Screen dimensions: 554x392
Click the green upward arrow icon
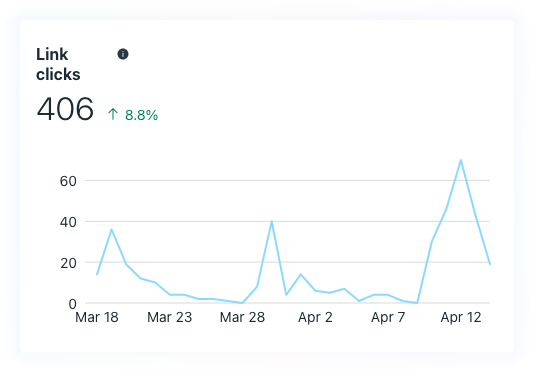point(113,114)
